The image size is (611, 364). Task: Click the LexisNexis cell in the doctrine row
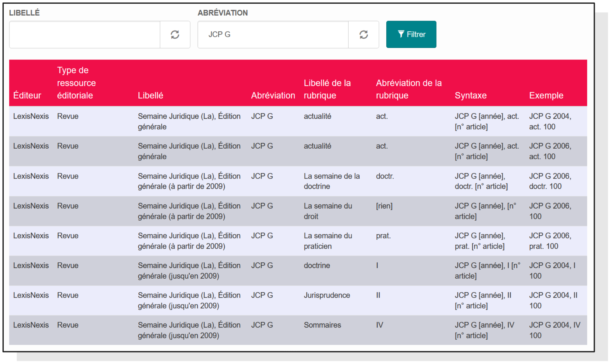(x=31, y=265)
